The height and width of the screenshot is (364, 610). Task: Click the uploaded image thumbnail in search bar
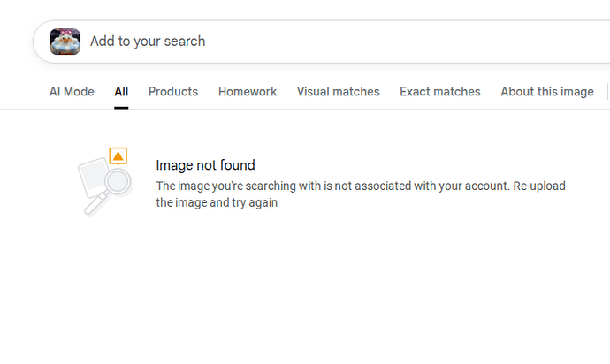coord(65,42)
